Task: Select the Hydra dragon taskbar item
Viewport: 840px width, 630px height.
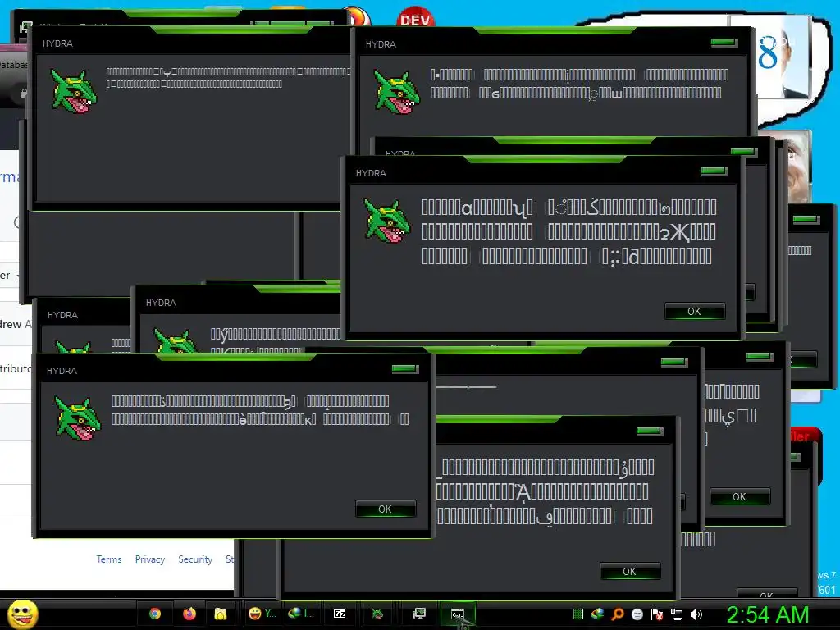Action: [x=377, y=614]
